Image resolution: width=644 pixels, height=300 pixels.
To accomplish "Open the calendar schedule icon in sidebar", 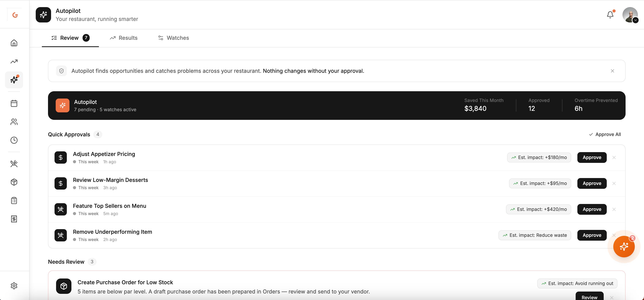I will (x=14, y=103).
